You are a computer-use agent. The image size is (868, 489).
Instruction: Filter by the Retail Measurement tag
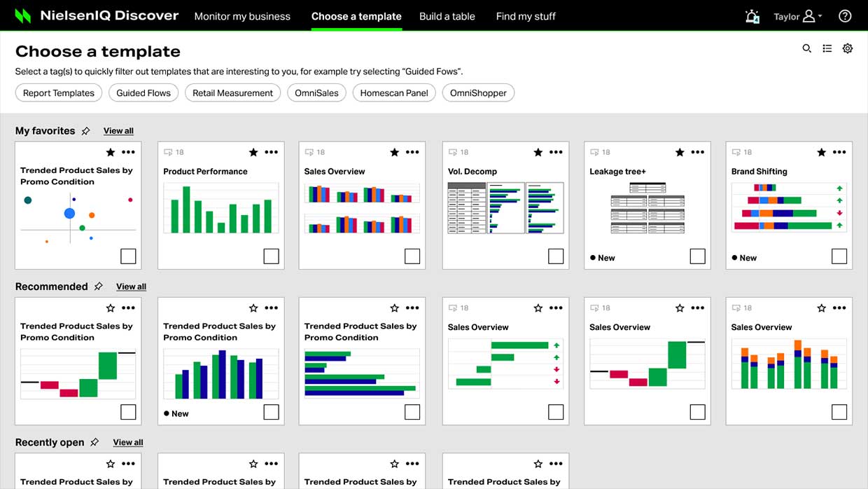click(x=233, y=92)
